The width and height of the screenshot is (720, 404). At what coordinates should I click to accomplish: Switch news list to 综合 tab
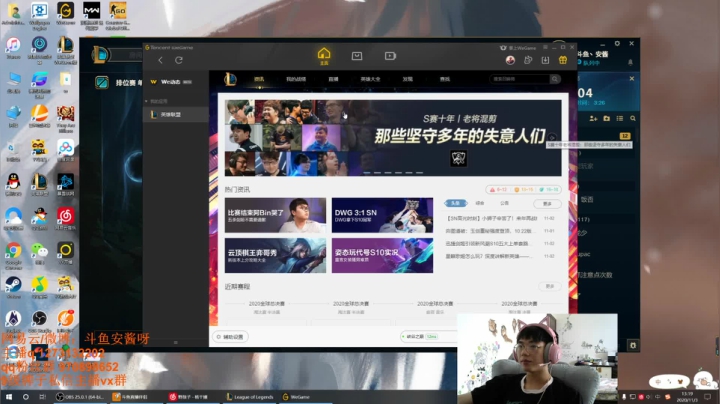pos(480,203)
